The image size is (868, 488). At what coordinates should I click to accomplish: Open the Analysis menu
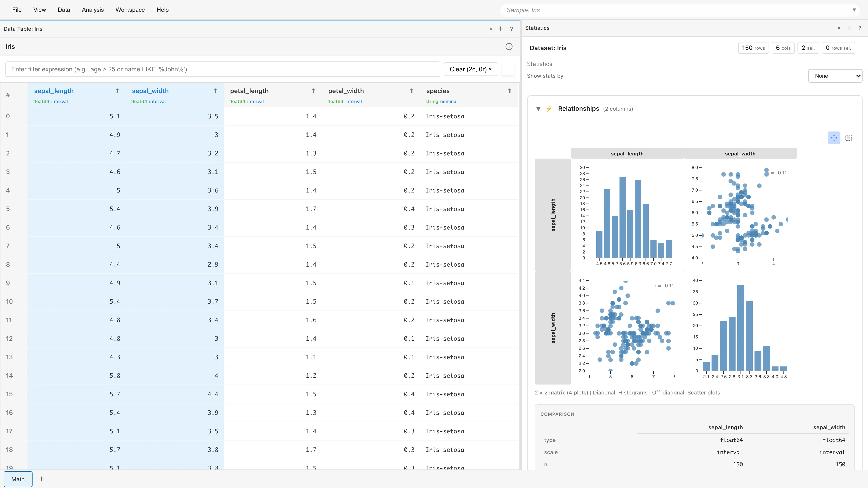coord(93,10)
